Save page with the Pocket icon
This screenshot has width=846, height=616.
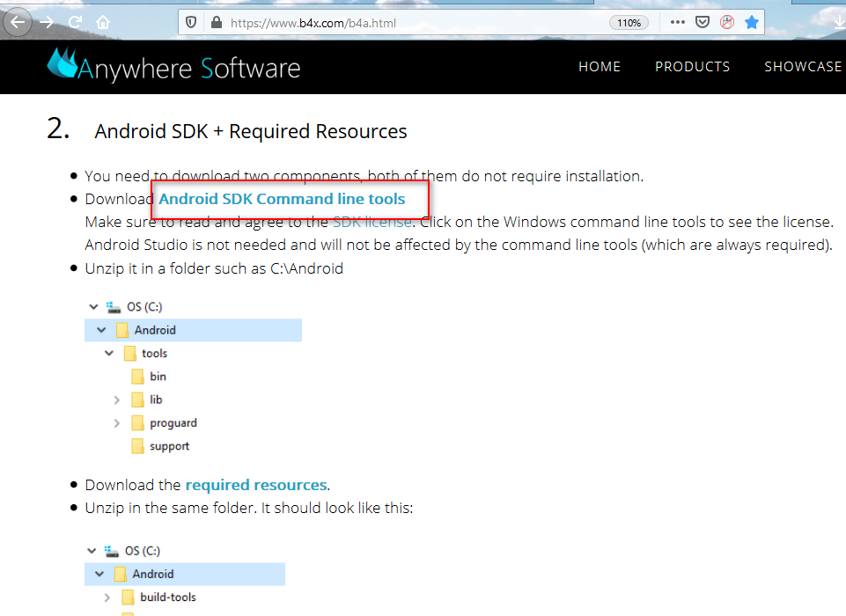click(703, 23)
